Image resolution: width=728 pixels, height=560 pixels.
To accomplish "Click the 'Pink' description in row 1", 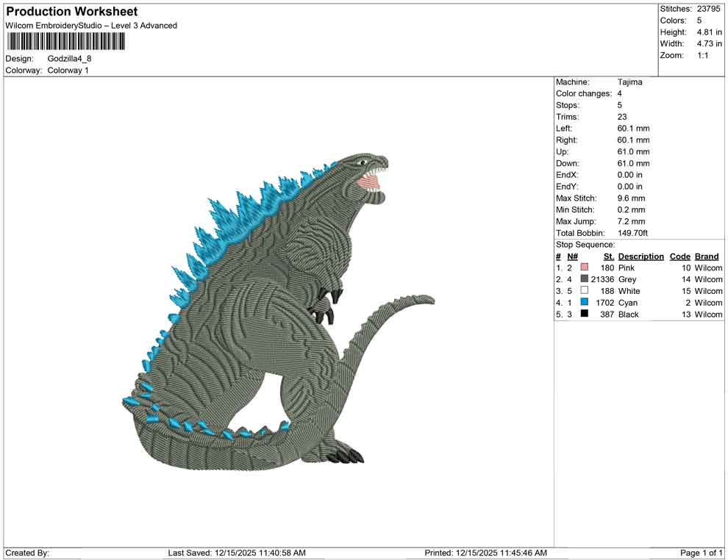I will tap(627, 268).
